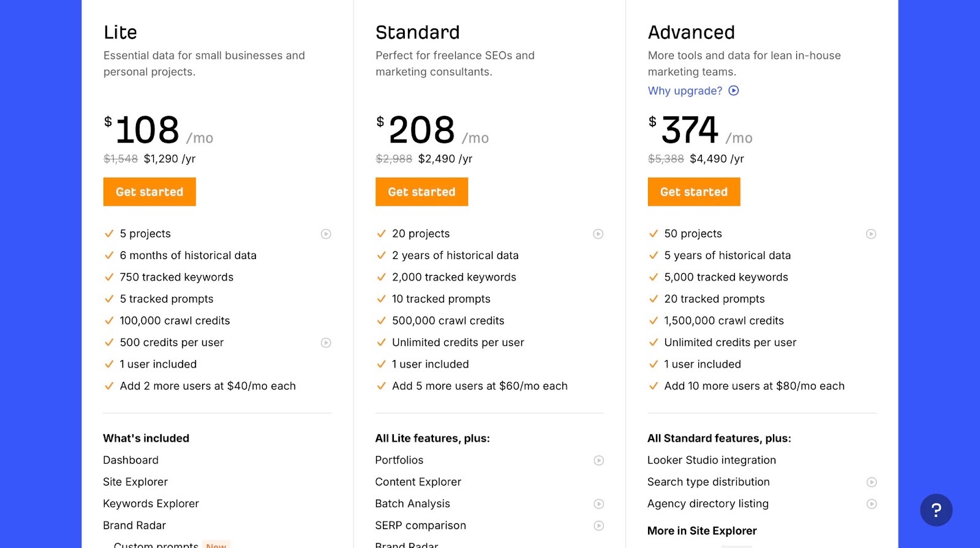This screenshot has width=980, height=548.
Task: Play video icon next to 5 projects
Action: (x=326, y=234)
